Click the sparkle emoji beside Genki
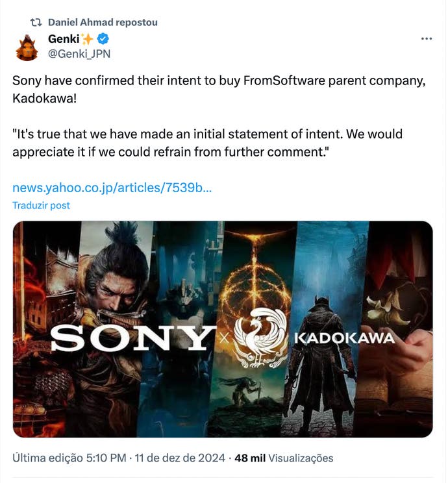448x483 pixels. point(87,40)
